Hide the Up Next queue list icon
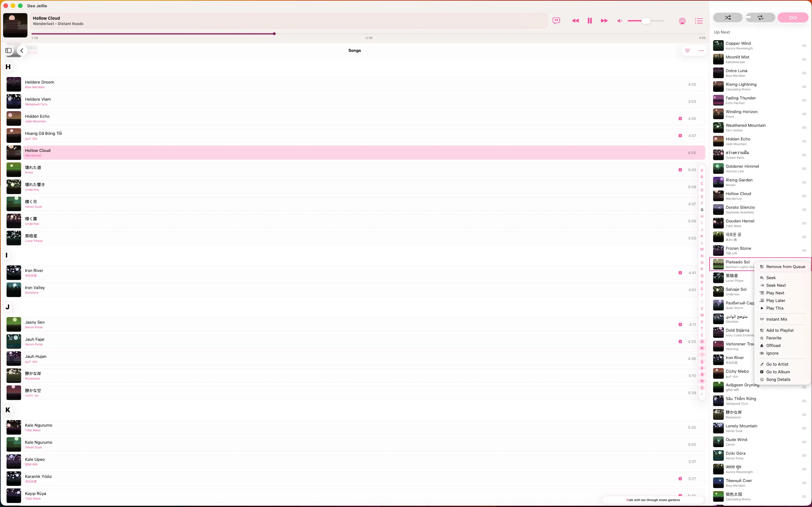The height and width of the screenshot is (507, 812). click(x=698, y=21)
